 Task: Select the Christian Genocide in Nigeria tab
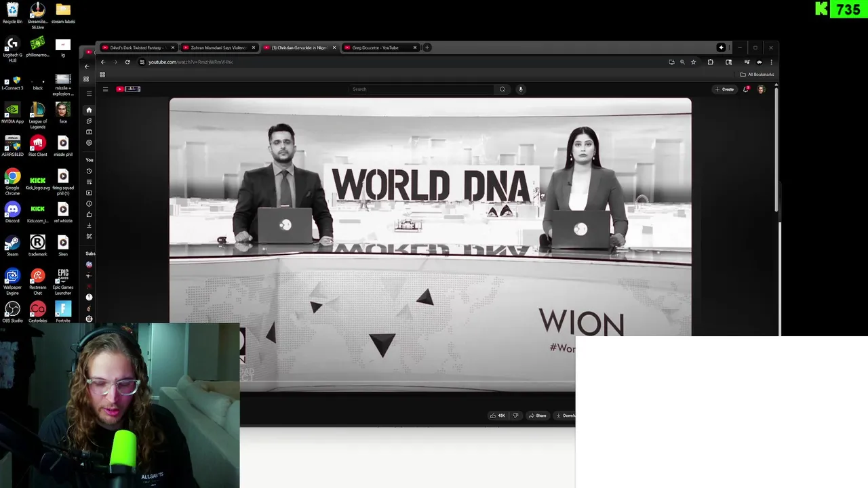pos(298,47)
